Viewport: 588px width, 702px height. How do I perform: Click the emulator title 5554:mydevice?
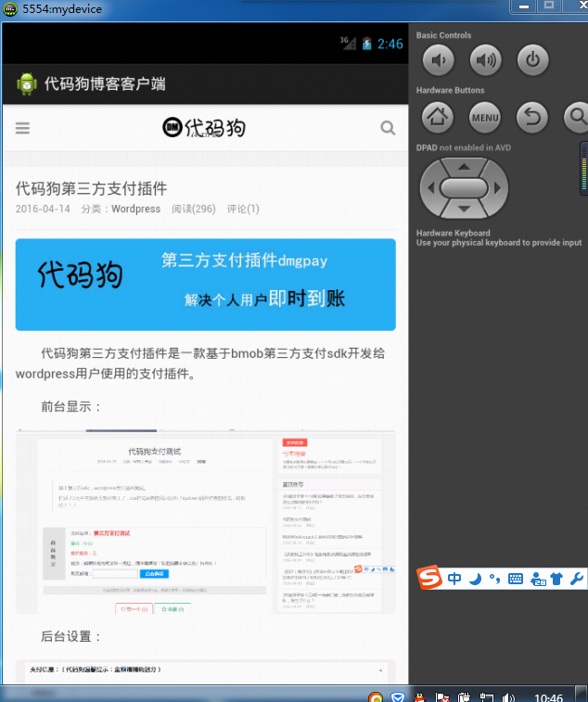point(62,9)
